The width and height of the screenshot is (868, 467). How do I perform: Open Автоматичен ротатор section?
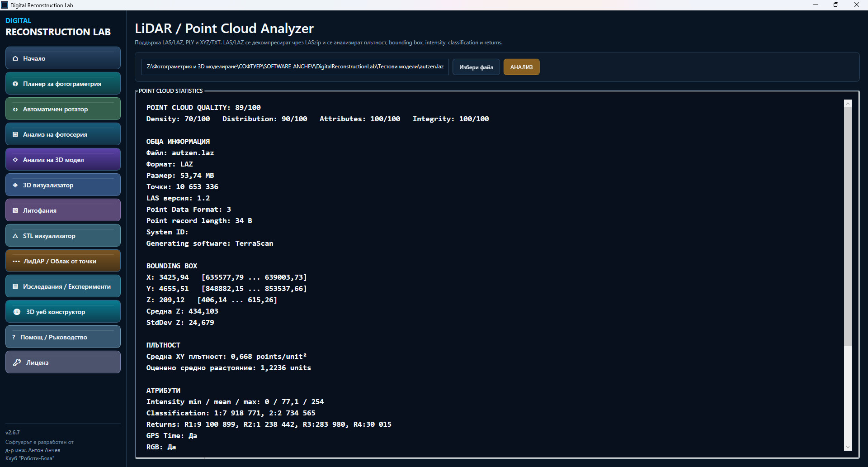point(63,109)
